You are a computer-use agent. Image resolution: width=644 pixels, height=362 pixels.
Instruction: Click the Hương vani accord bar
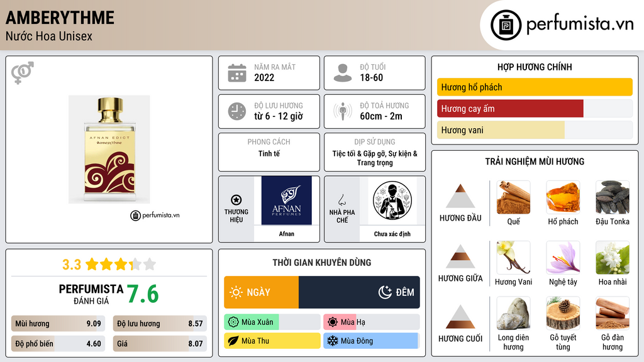[x=535, y=129]
